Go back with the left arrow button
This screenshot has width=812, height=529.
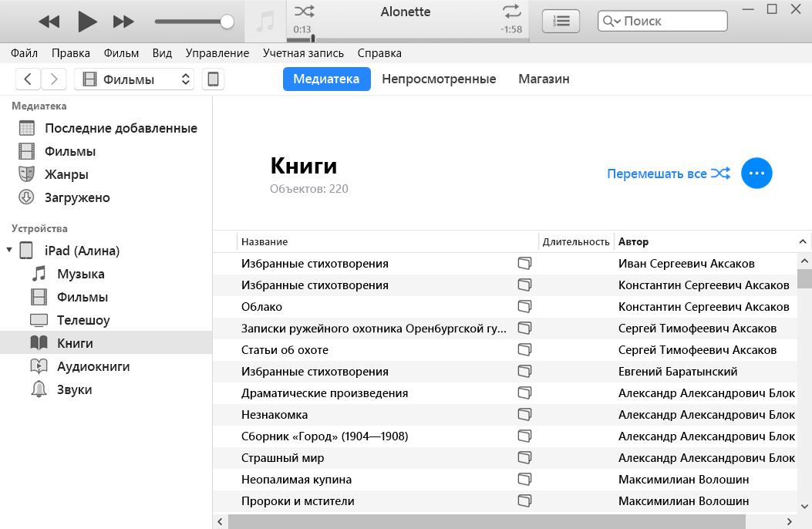[x=29, y=79]
